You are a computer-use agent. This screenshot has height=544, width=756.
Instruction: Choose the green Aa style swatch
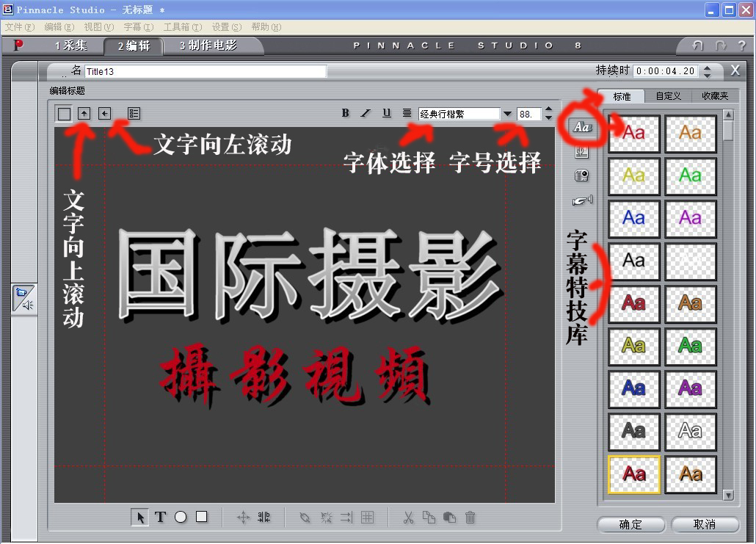(x=690, y=175)
